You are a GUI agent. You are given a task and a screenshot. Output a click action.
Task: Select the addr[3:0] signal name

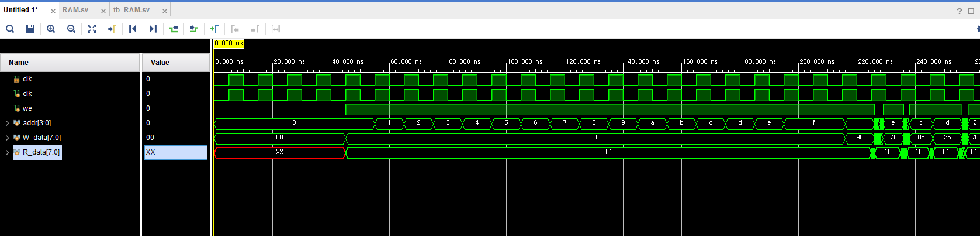37,123
